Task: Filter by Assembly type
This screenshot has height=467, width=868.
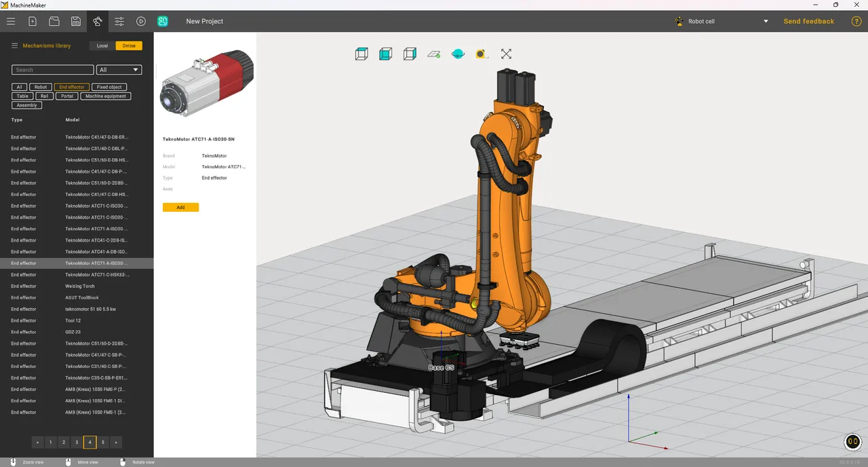Action: pyautogui.click(x=27, y=105)
